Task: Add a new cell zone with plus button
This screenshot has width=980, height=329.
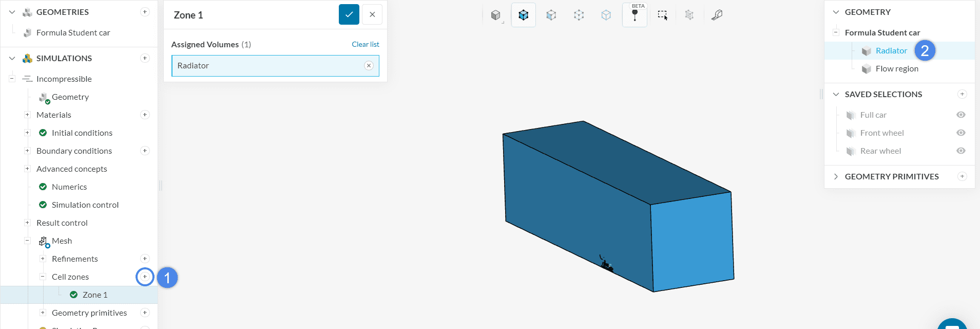Action: tap(145, 277)
